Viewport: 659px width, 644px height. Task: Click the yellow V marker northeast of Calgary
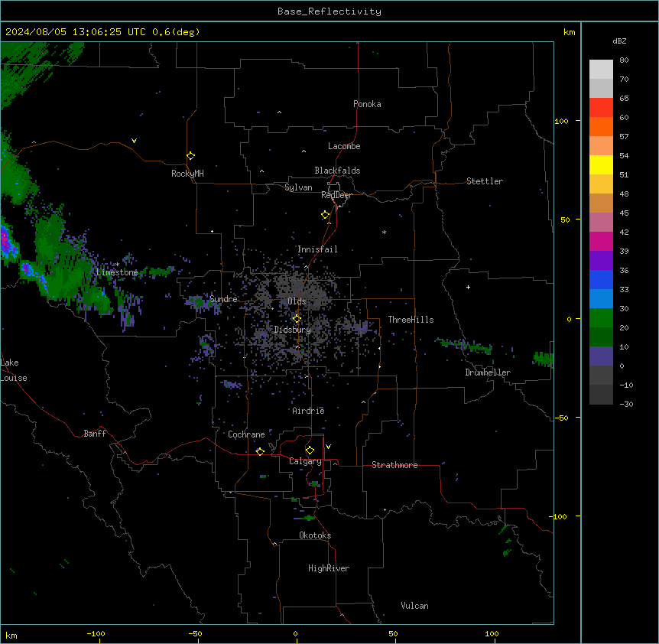click(x=328, y=447)
